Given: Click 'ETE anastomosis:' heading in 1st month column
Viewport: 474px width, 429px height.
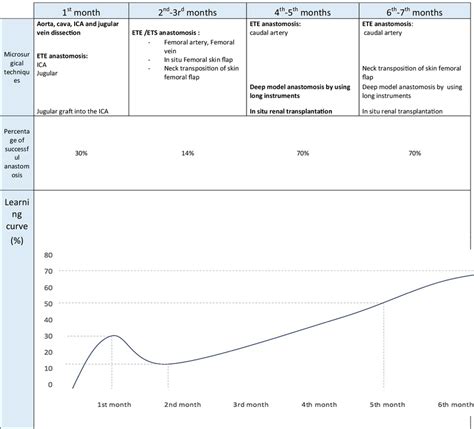Looking at the screenshot, I should tap(62, 56).
